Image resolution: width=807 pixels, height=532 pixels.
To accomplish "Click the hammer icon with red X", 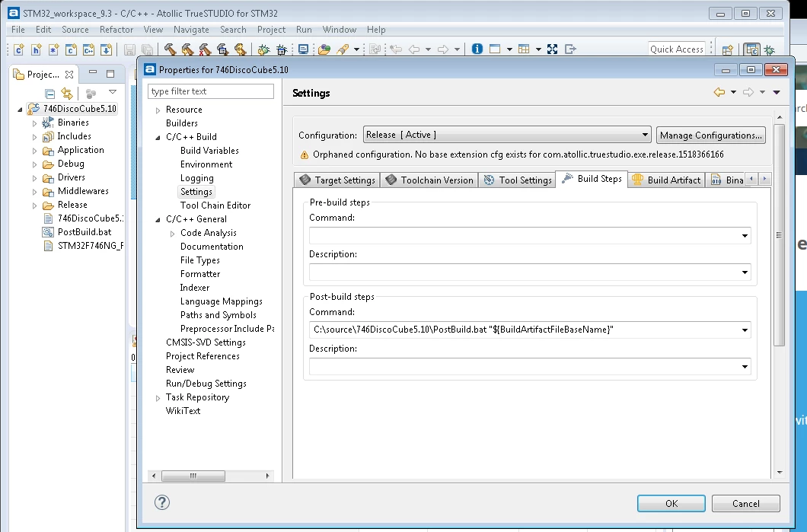I will point(205,49).
